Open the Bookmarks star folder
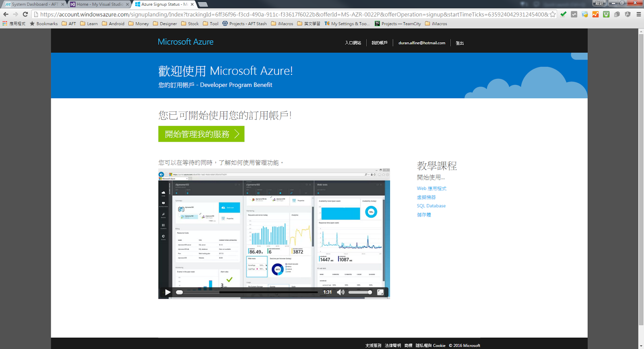This screenshot has height=349, width=644. tap(43, 23)
